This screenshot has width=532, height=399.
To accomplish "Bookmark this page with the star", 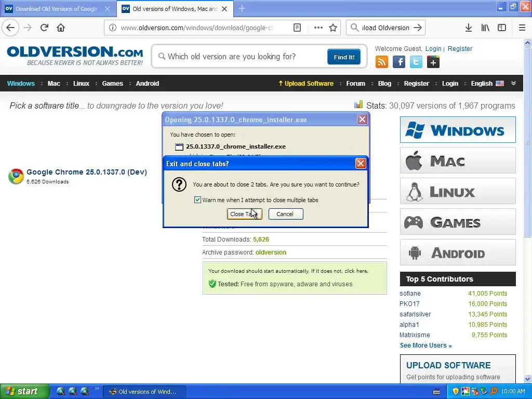I will pos(333,28).
